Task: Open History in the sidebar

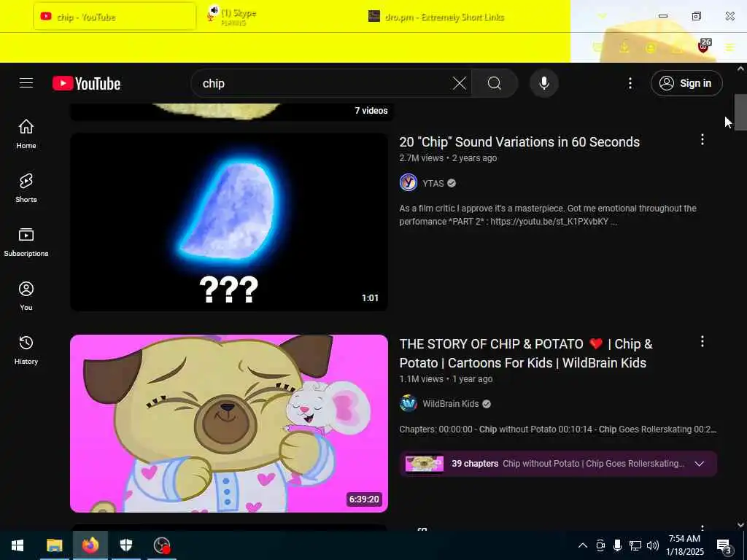Action: (26, 349)
